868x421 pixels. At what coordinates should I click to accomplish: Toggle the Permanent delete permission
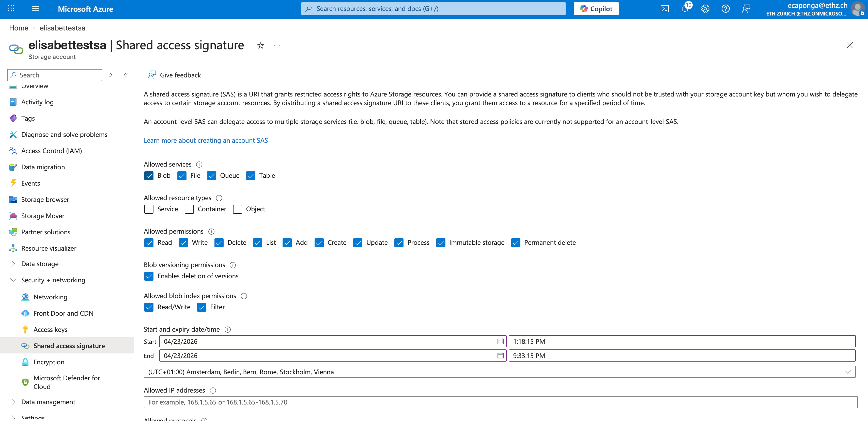coord(516,242)
